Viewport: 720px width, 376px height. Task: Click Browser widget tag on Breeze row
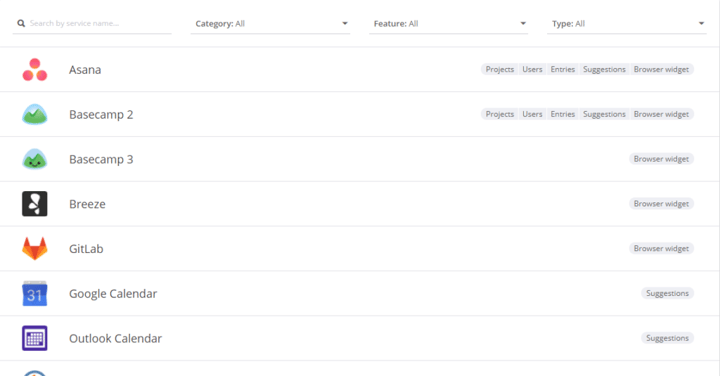click(661, 203)
